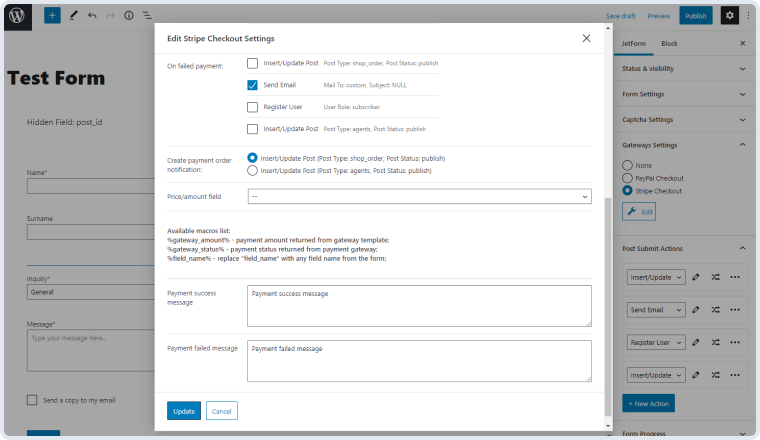Open Inquiry General select field

[91, 292]
